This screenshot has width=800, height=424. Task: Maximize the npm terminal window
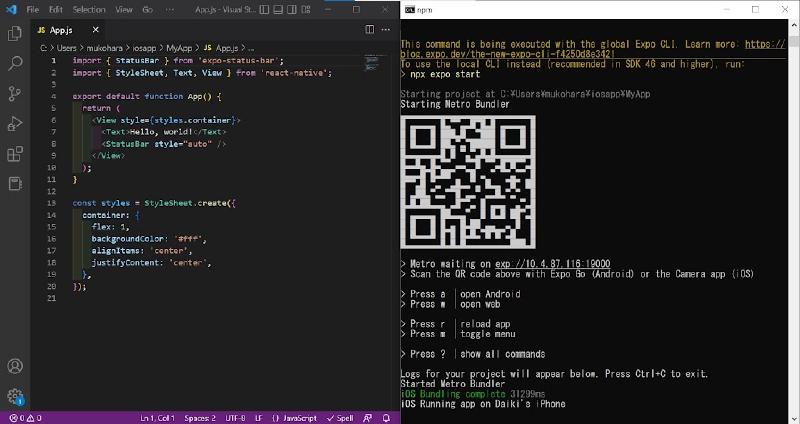pyautogui.click(x=756, y=9)
